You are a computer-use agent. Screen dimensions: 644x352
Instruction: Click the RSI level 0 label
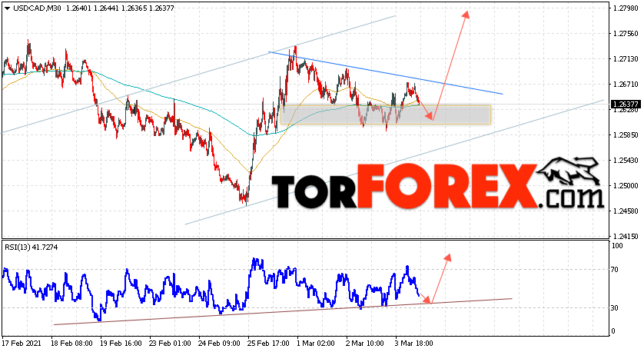[613, 331]
